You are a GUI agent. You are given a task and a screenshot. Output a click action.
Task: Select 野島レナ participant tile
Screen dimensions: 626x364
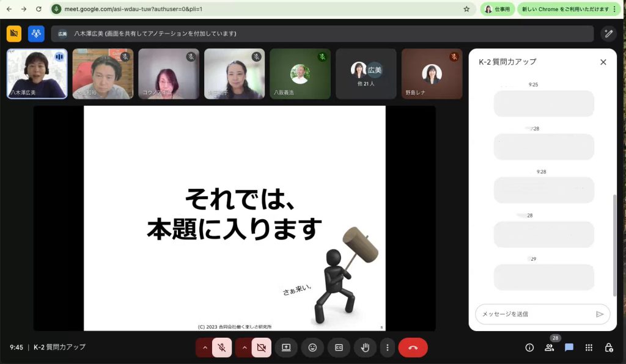point(432,74)
